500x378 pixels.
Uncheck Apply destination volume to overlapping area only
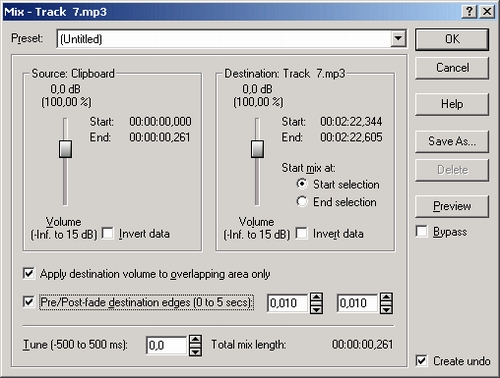tap(29, 273)
